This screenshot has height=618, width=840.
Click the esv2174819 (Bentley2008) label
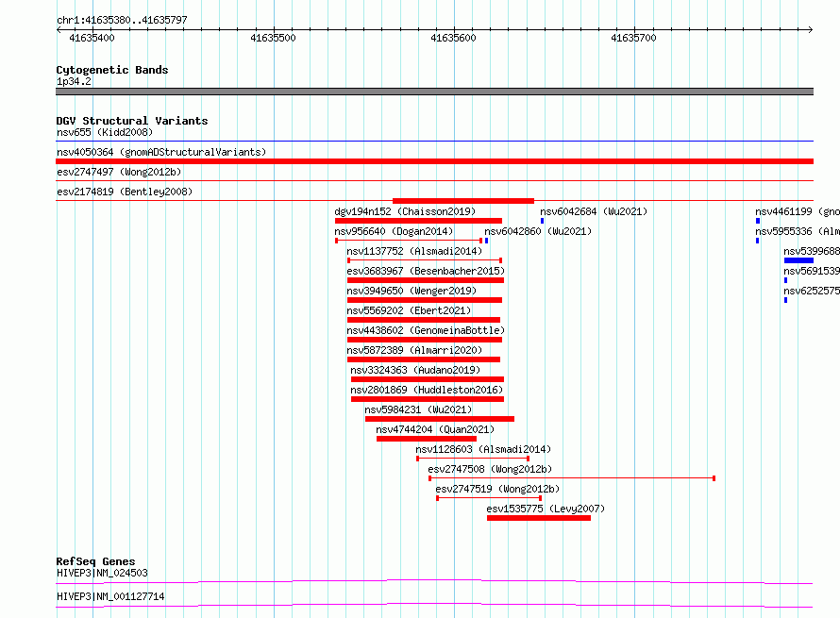[125, 192]
